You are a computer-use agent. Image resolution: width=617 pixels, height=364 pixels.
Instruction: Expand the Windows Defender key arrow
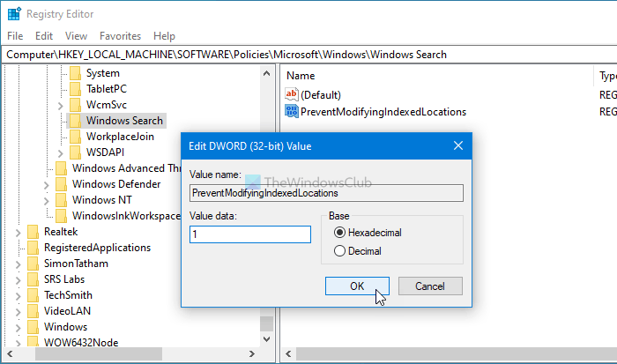(46, 185)
